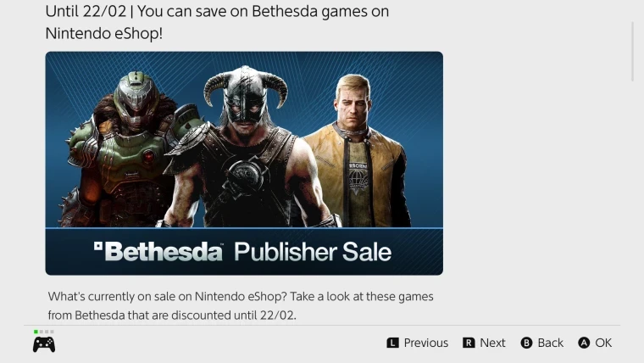Click the circular B button icon

tap(526, 343)
